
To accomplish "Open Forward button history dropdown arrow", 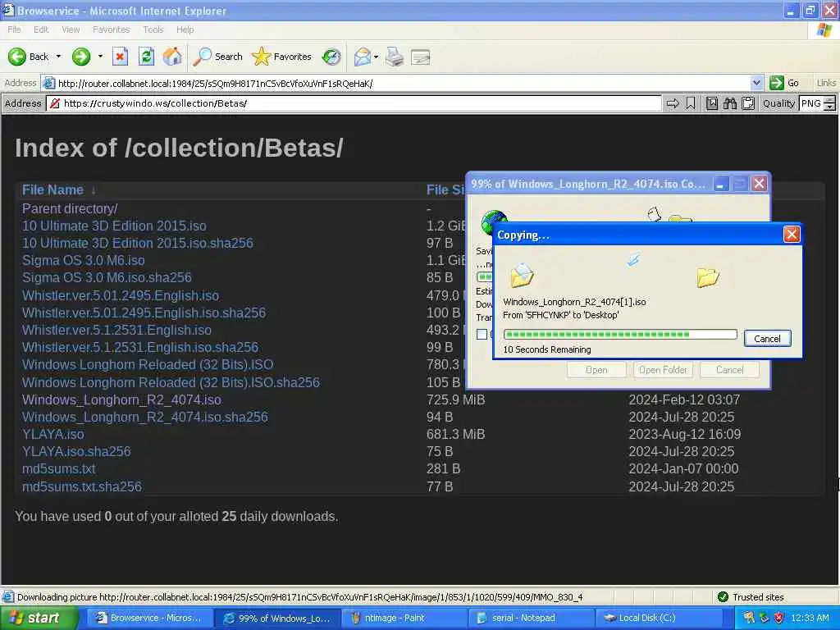I will 100,57.
